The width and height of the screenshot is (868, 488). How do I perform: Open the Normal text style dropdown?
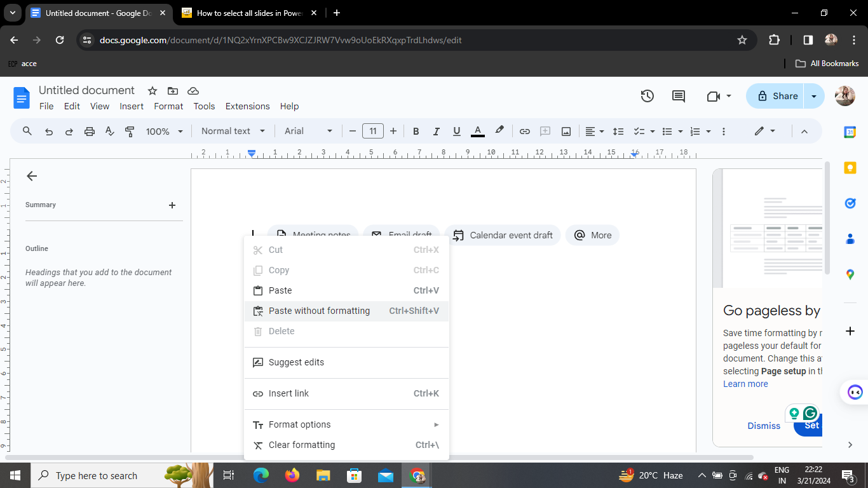pyautogui.click(x=233, y=132)
